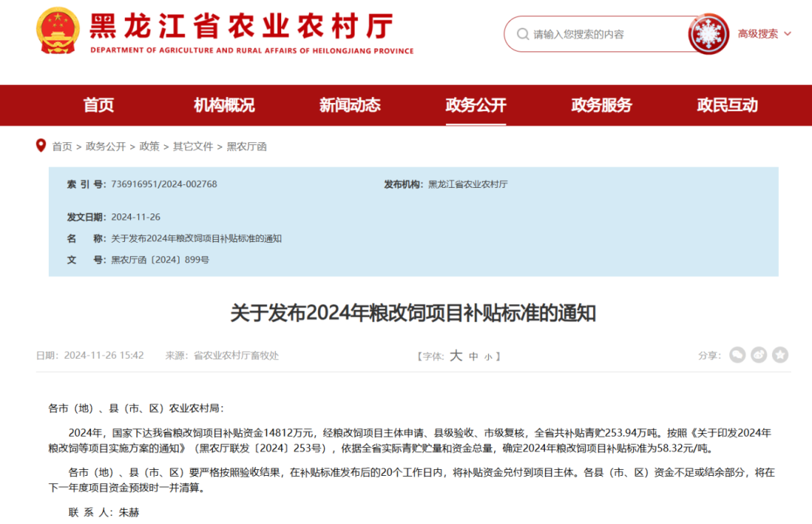Go to 政策 in breadcrumb

pyautogui.click(x=150, y=147)
